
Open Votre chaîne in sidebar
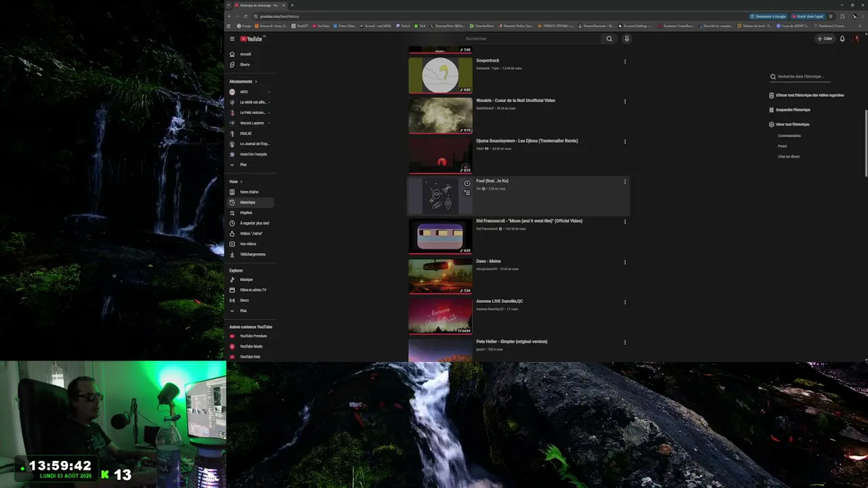tap(251, 192)
